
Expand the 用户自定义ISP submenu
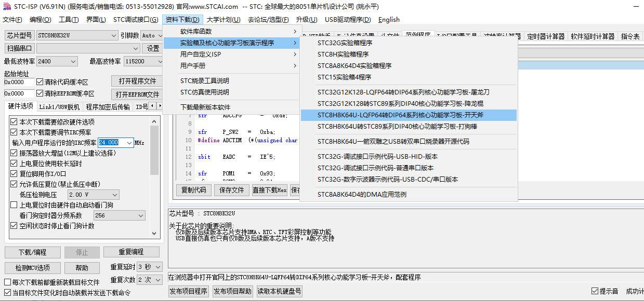(x=232, y=54)
